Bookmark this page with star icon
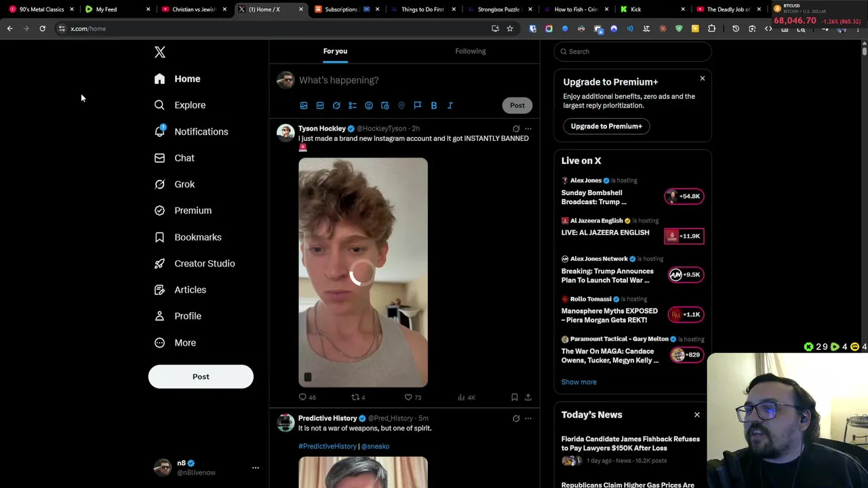868x488 pixels. 510,28
